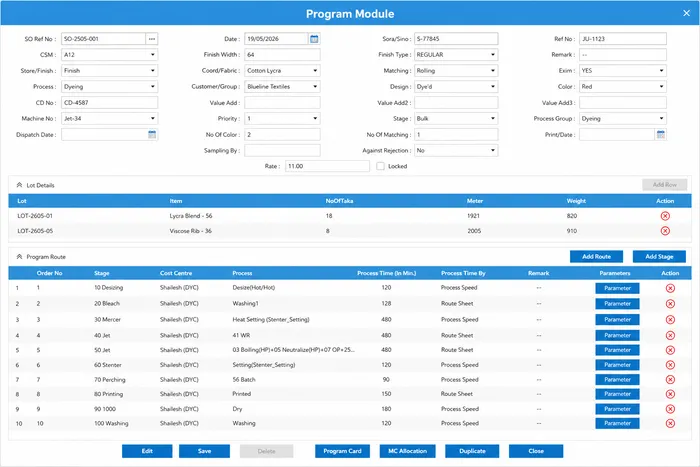This screenshot has height=467, width=700.
Task: Delete lot row LOT-2605-01
Action: tap(665, 216)
